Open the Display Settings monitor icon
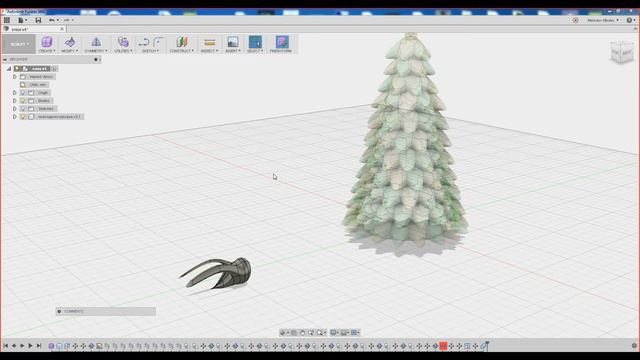This screenshot has width=640, height=360. click(334, 333)
